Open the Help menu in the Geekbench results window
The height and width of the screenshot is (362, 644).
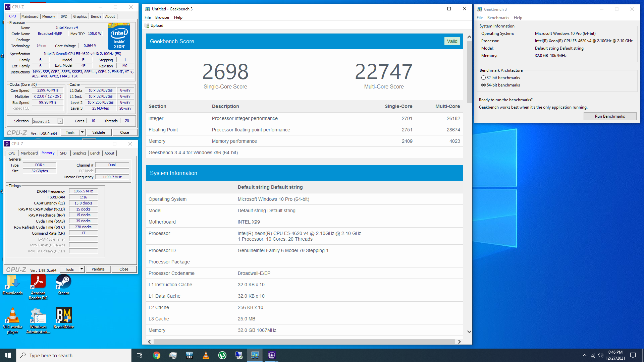pos(178,17)
